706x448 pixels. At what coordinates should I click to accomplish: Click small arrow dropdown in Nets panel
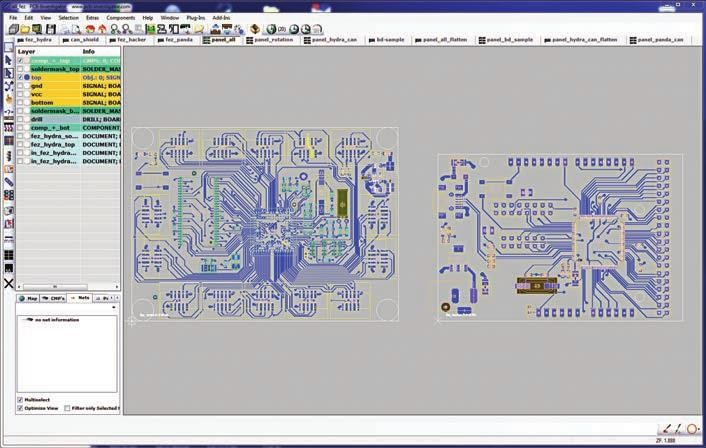pos(113,308)
